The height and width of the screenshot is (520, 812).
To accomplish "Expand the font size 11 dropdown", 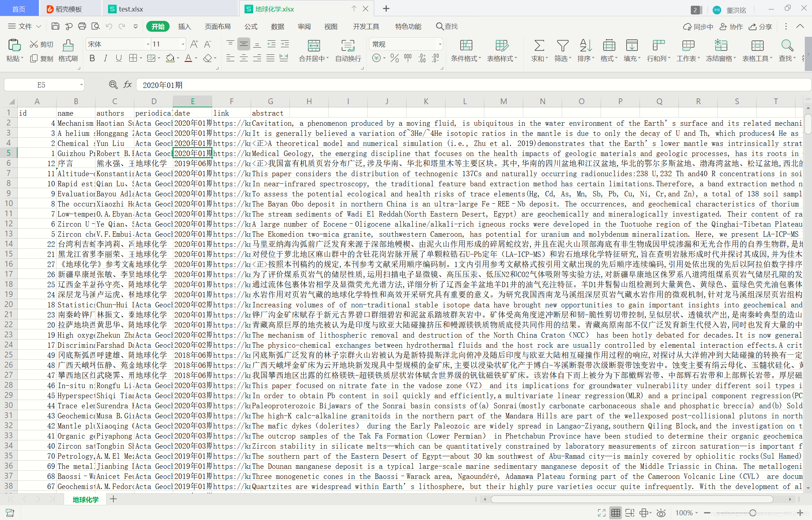I will tap(183, 44).
